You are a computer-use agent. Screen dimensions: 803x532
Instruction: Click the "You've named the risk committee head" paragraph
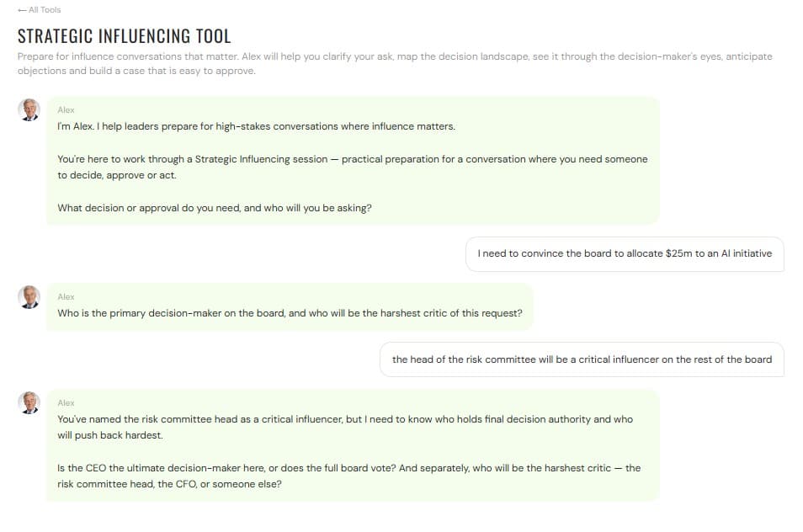344,419
